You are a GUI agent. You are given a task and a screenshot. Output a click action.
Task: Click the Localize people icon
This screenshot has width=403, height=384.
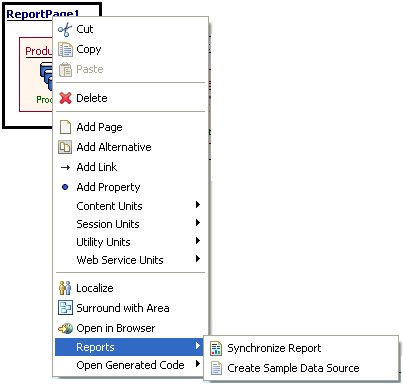pyautogui.click(x=65, y=288)
